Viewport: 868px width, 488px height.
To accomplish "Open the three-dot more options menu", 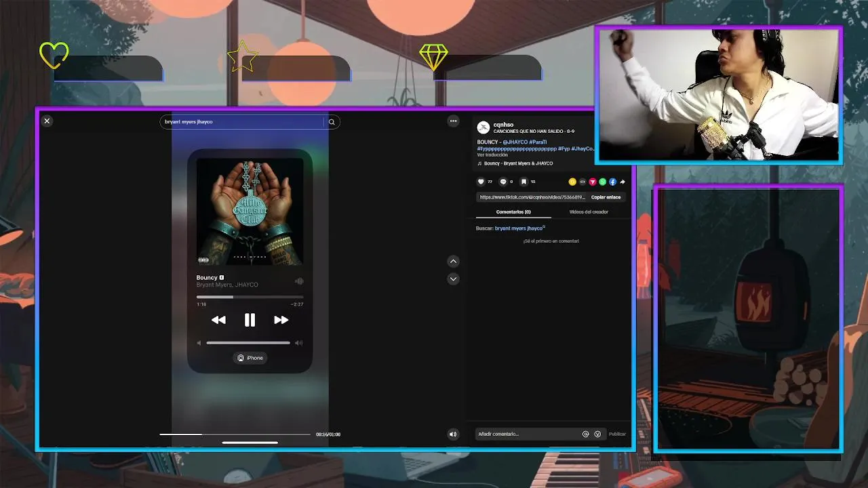I will (453, 121).
